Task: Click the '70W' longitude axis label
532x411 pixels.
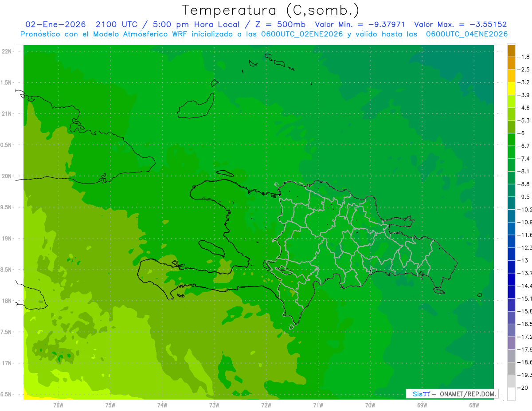Action: 370,405
